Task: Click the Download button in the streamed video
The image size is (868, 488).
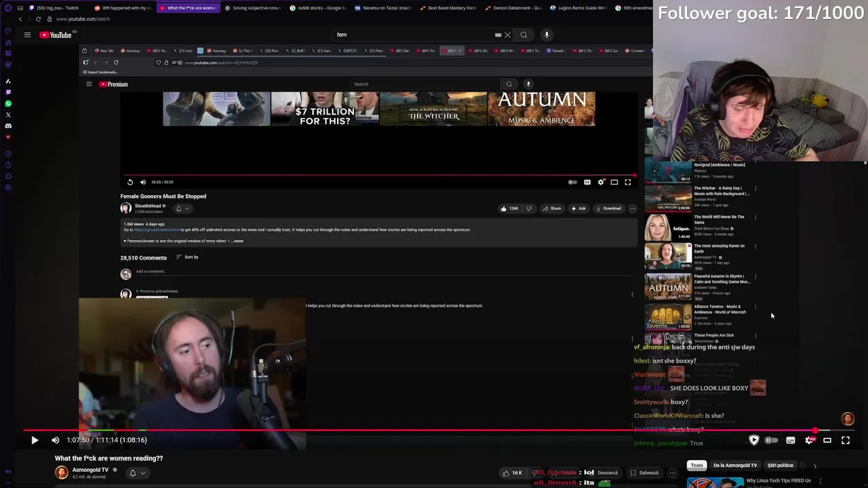Action: pos(608,209)
